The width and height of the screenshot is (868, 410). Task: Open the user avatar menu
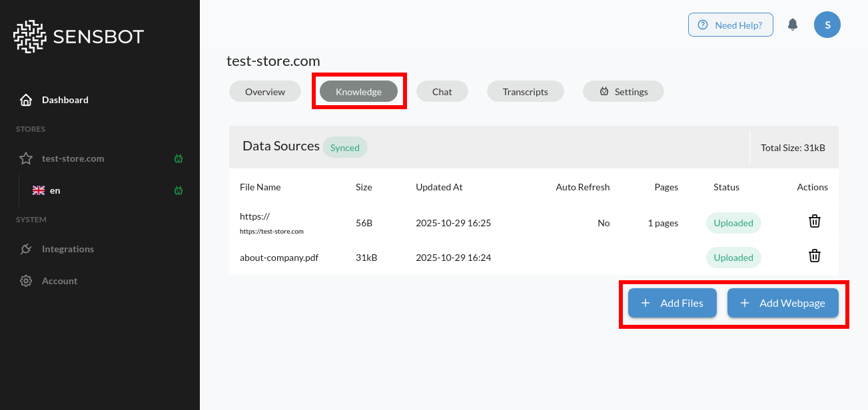point(827,24)
